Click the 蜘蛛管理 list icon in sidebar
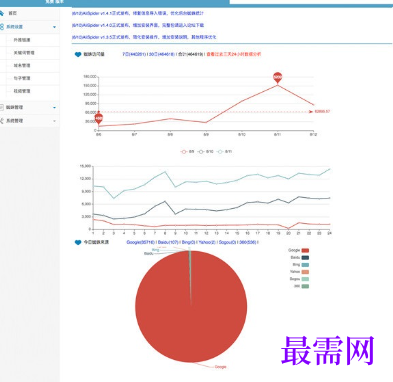The image size is (393, 382). (x=2, y=107)
